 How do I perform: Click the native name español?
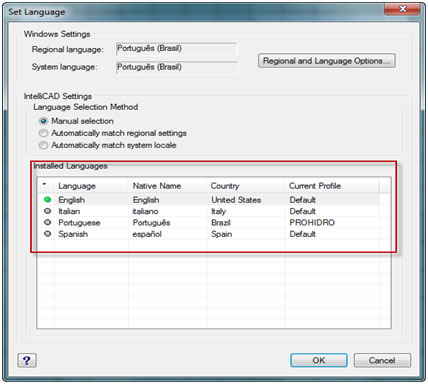tap(147, 234)
